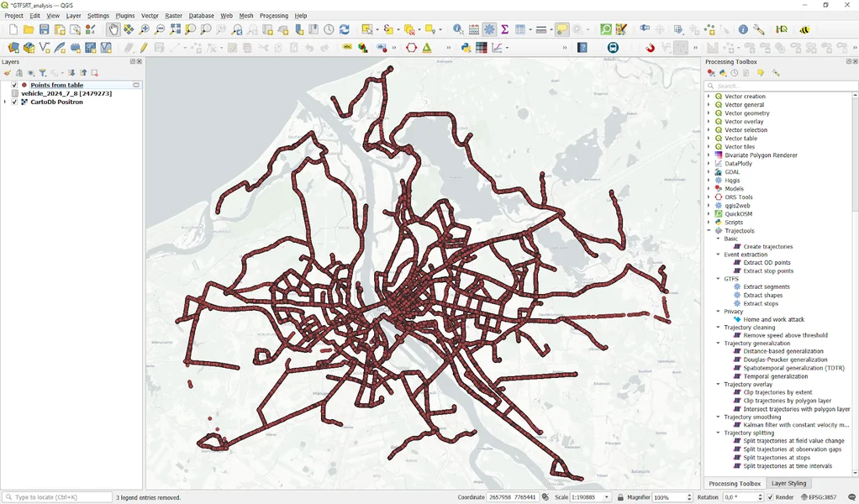Screen dimensions: 859x504
Task: Toggle visibility of Points from table layer
Action: pos(14,85)
